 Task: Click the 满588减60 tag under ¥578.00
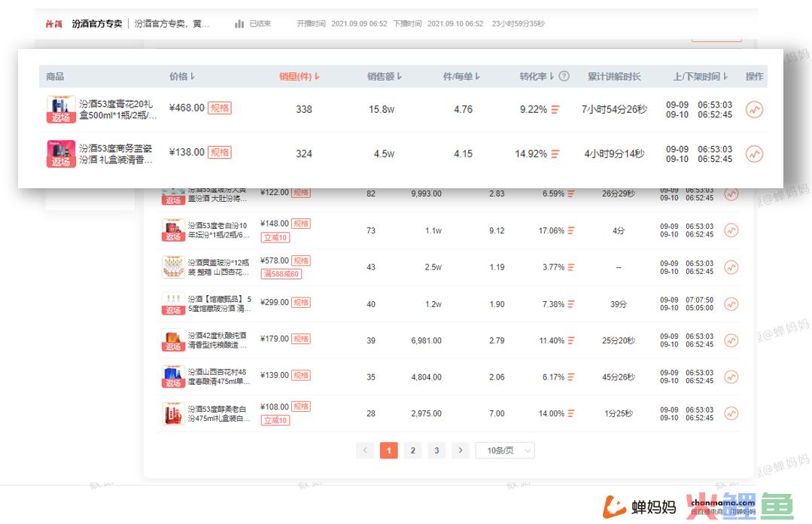tap(281, 273)
